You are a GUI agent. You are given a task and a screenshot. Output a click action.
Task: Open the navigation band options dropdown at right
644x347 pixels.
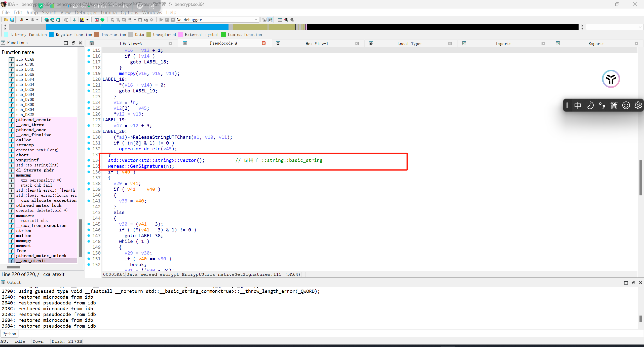pyautogui.click(x=640, y=27)
